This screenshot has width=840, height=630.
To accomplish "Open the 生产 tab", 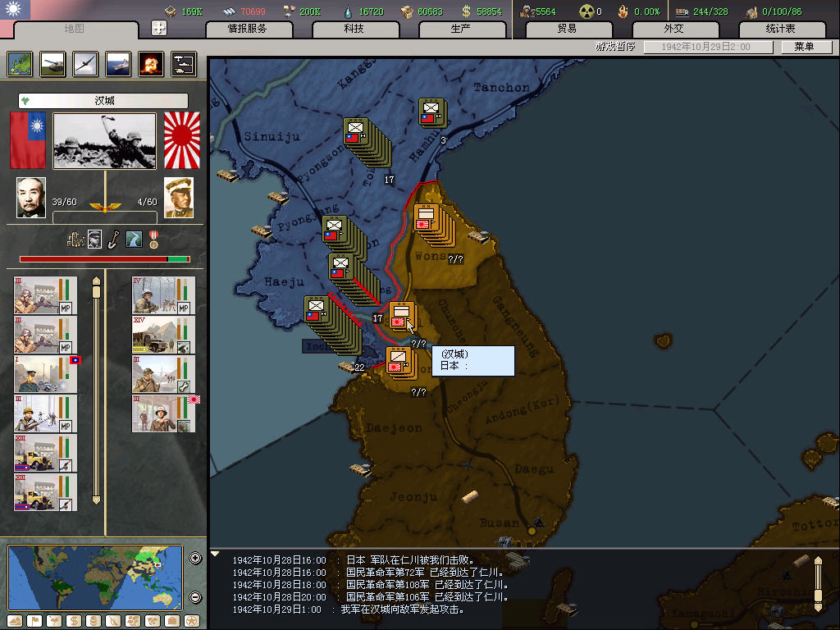I will coord(461,29).
